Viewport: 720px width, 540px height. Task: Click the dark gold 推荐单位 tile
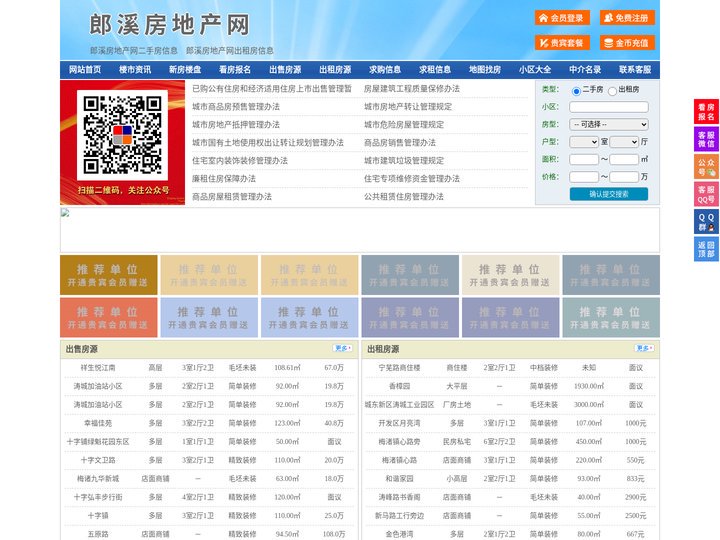109,275
